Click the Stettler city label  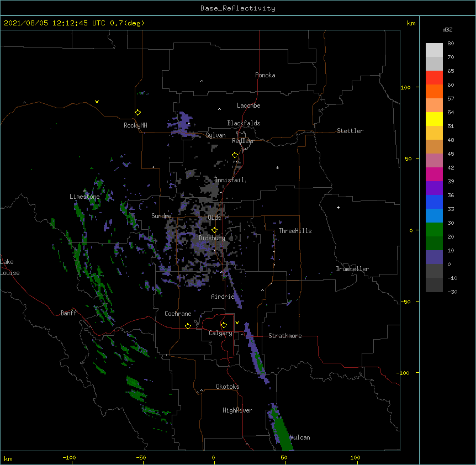pyautogui.click(x=350, y=131)
